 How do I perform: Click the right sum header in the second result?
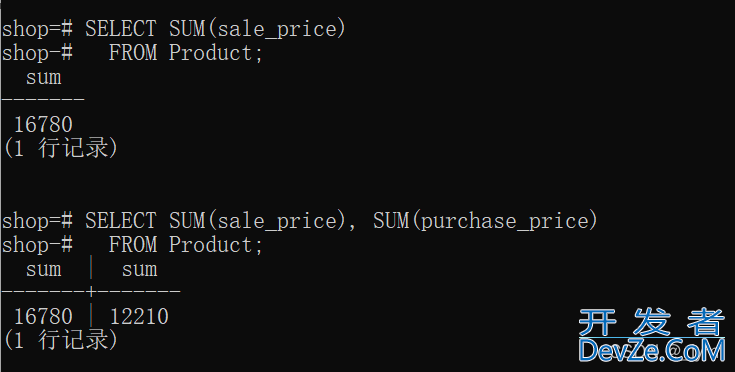(140, 269)
